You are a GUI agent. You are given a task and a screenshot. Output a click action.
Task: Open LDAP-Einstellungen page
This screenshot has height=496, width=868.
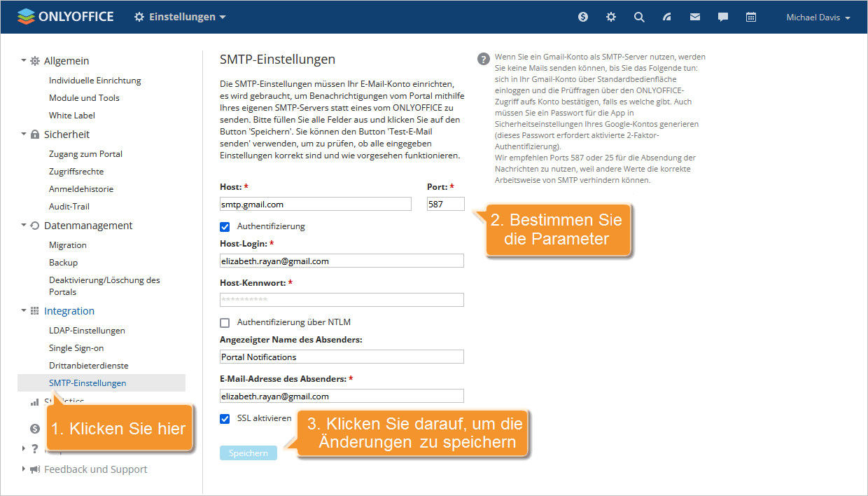87,331
